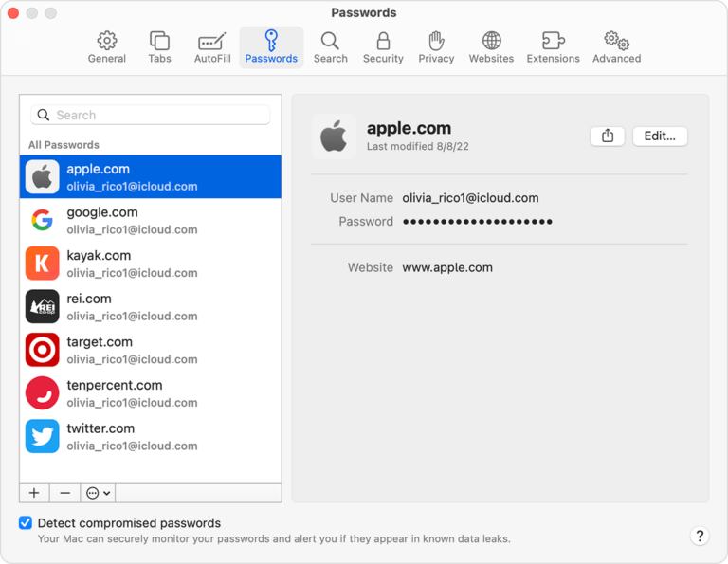Add a new password with plus button
728x564 pixels.
pyautogui.click(x=34, y=493)
